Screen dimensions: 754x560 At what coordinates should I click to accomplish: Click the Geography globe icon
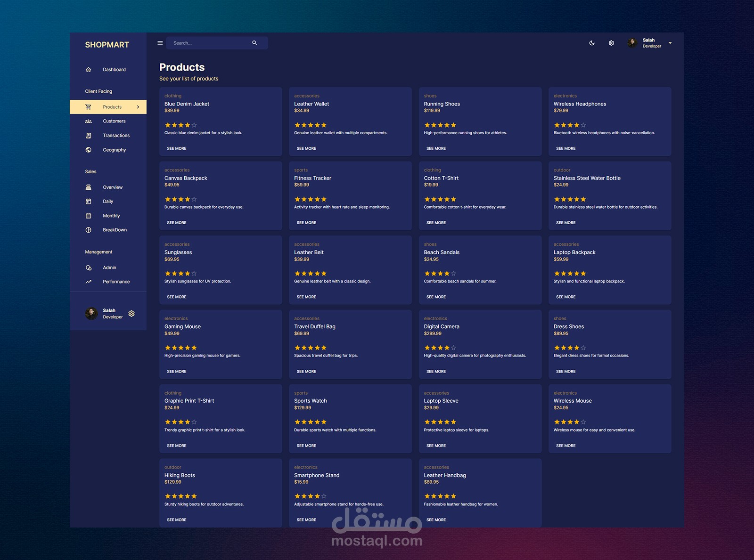tap(89, 150)
